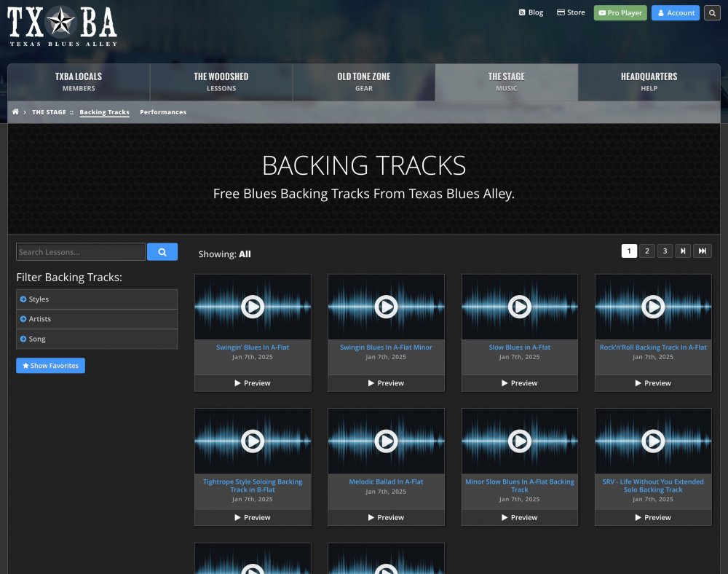
Task: Expand the Song filter
Action: [97, 339]
